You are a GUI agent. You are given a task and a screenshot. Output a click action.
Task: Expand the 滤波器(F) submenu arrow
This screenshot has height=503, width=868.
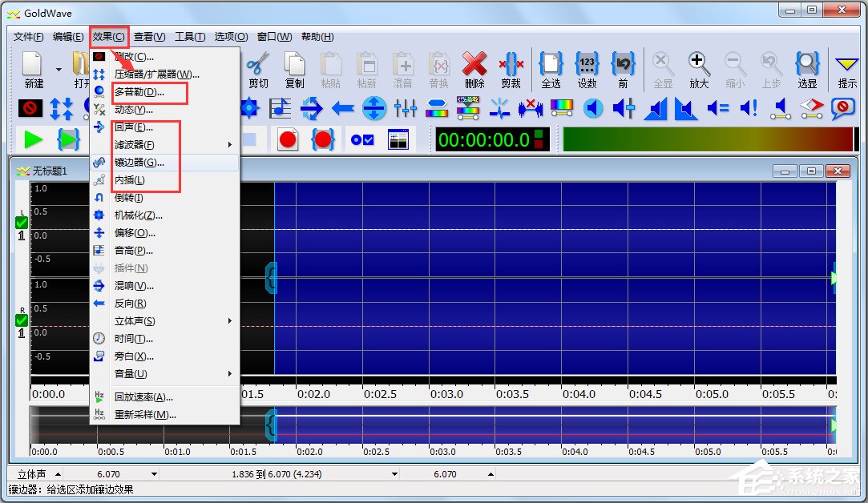tap(230, 145)
